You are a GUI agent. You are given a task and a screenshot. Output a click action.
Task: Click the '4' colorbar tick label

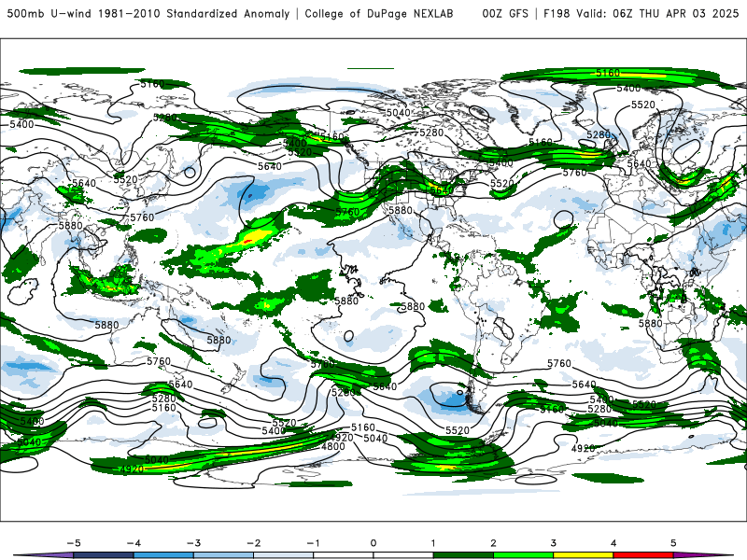tap(613, 543)
